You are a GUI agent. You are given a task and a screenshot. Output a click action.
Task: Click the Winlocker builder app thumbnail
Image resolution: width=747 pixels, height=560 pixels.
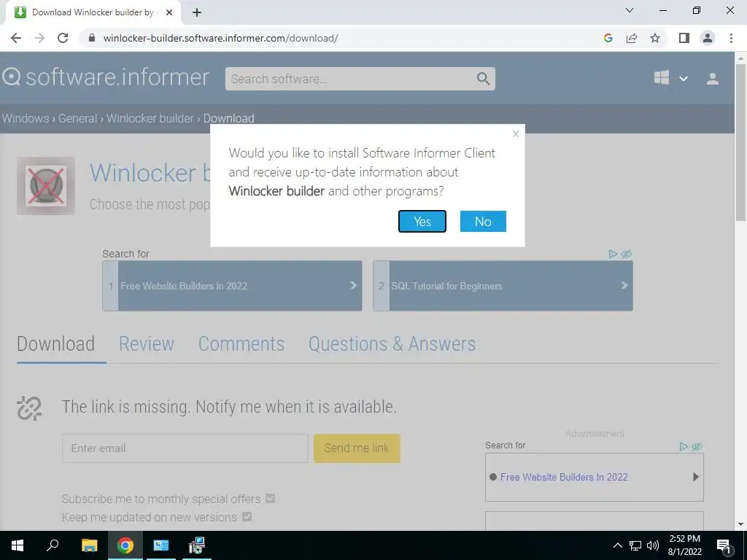46,186
